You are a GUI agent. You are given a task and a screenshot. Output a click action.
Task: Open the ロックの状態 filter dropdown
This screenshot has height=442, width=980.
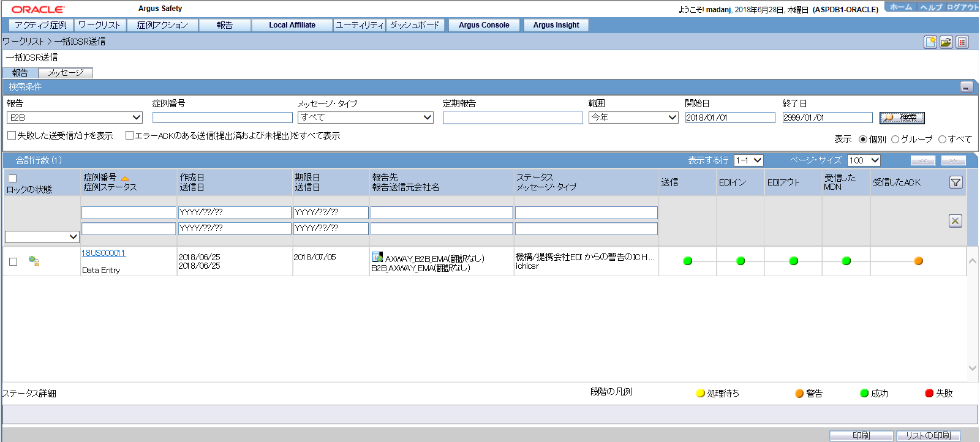(x=42, y=236)
